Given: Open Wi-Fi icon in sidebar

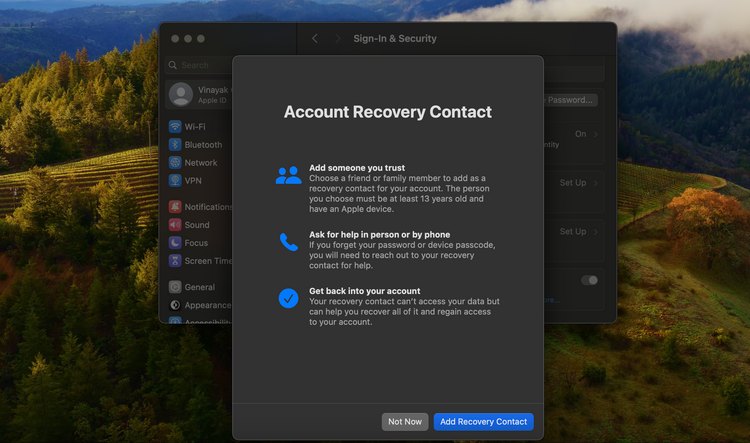Looking at the screenshot, I should [175, 126].
